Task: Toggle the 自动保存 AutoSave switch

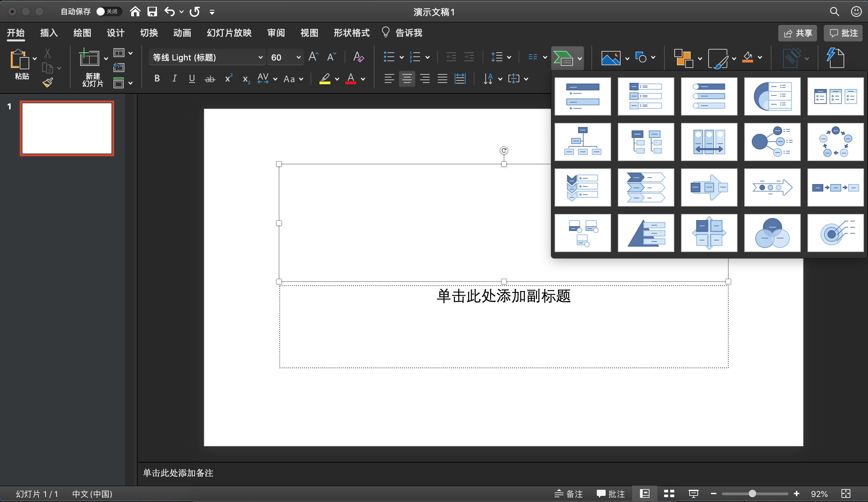Action: click(x=108, y=12)
